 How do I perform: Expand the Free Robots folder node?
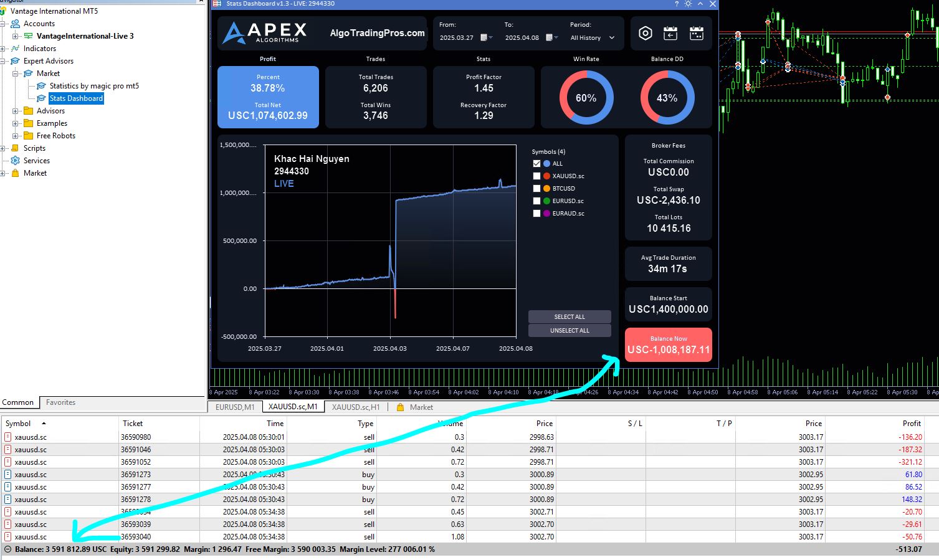coord(16,136)
